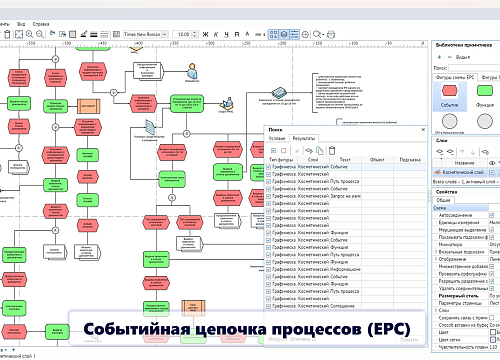Image resolution: width=500 pixels, height=360 pixels.
Task: Expand the Отображение property row
Action: coord(436,259)
